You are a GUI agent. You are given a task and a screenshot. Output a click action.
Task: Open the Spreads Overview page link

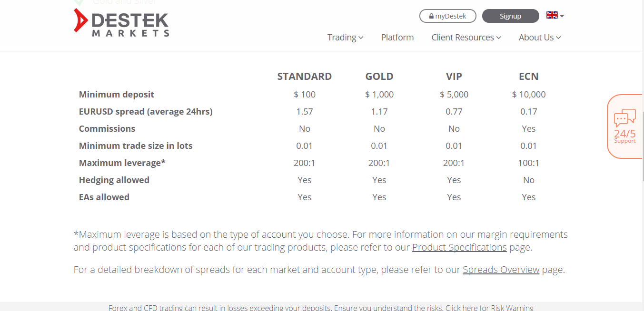tap(501, 269)
